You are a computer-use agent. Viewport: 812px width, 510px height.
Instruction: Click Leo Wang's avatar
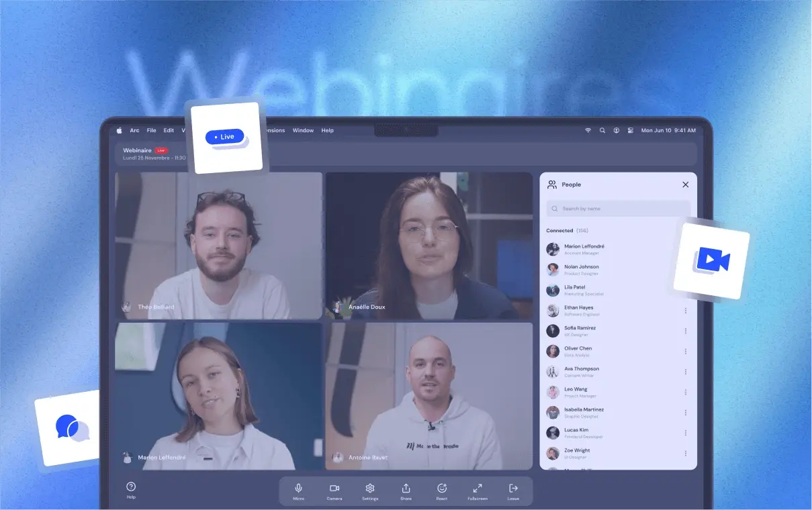(553, 392)
